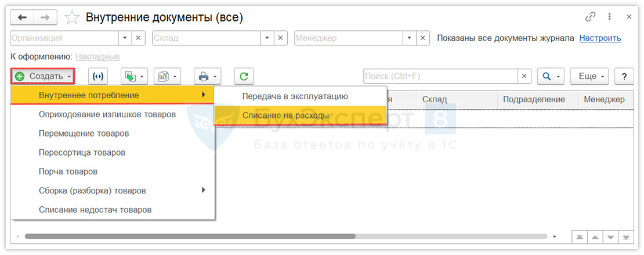
Task: Add page to favorites with star icon
Action: [71, 17]
